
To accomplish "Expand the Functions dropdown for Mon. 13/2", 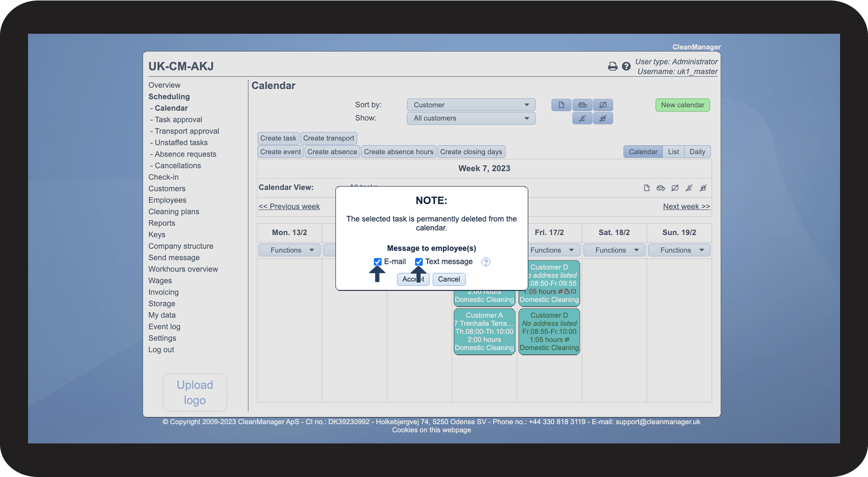I will click(289, 250).
